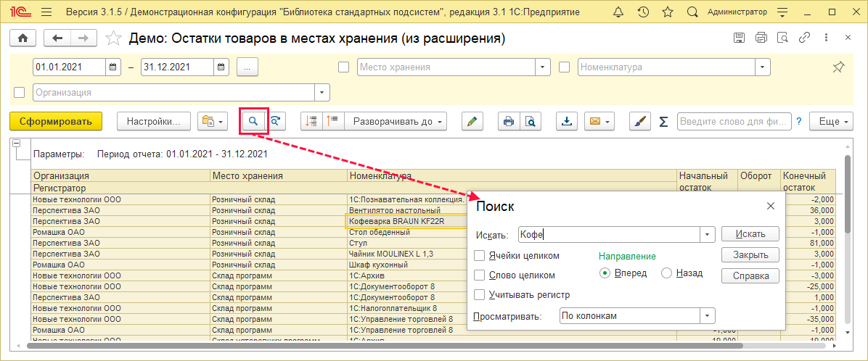Open the envelope send-by-email dropdown
868x361 pixels.
[599, 121]
